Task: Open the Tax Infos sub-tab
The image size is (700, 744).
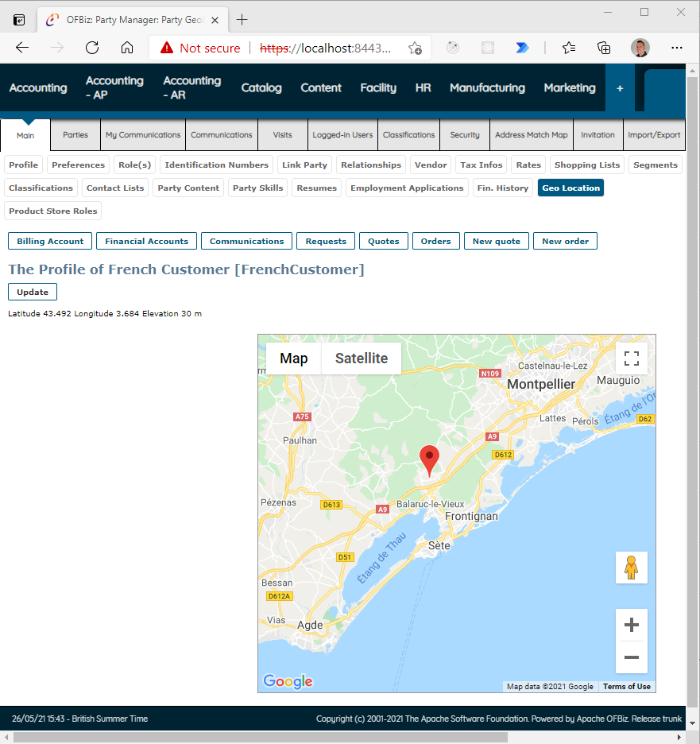Action: [481, 165]
